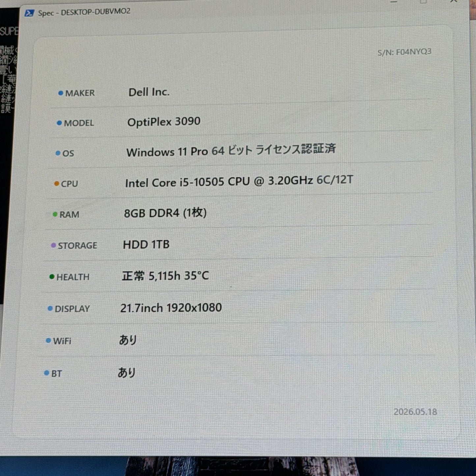This screenshot has height=476, width=476.
Task: Select the 'HDD 1TB' value
Action: (146, 244)
